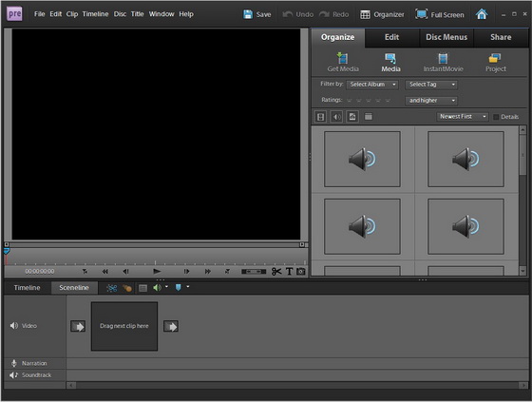Open the Select Tag dropdown
The height and width of the screenshot is (402, 532).
point(431,85)
